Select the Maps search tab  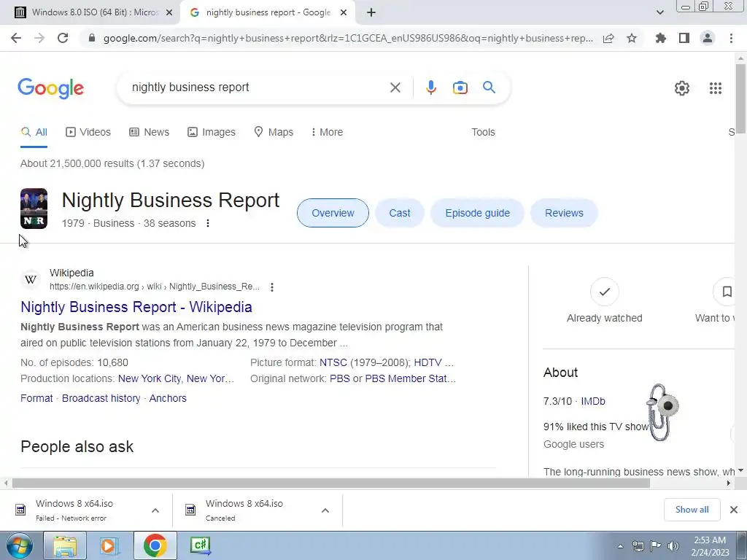point(274,132)
